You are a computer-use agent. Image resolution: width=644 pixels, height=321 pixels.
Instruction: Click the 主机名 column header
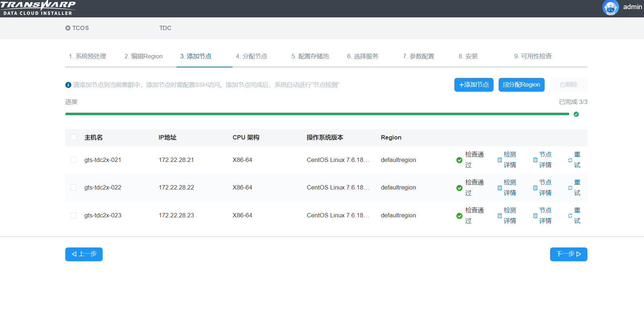[94, 137]
